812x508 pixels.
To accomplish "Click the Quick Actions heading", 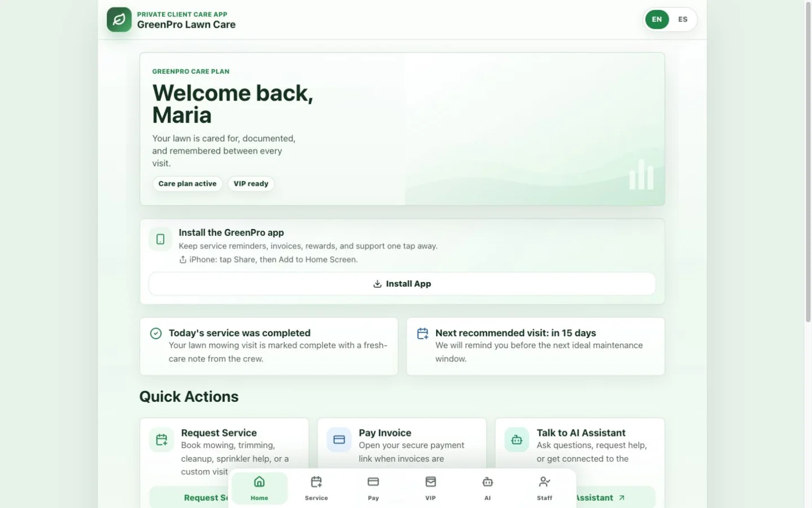I will click(189, 397).
